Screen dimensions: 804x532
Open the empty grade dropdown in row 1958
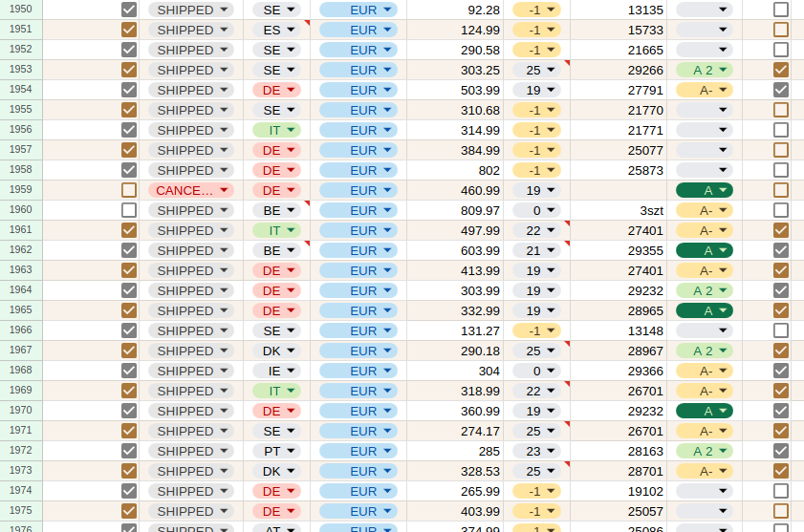click(x=705, y=170)
